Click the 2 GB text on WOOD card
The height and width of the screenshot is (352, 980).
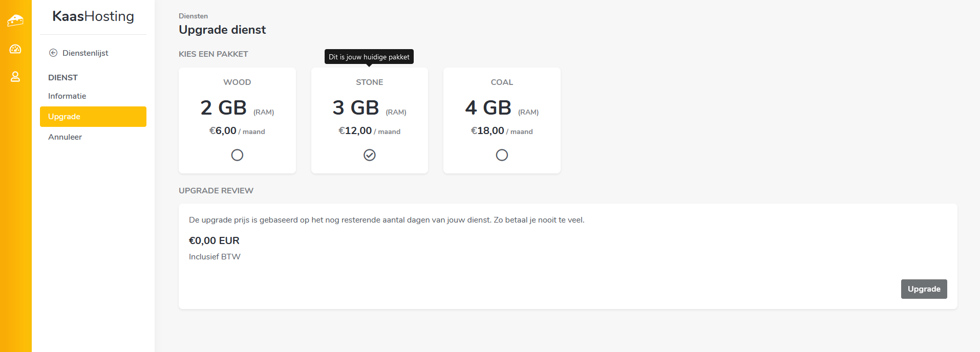coord(224,108)
